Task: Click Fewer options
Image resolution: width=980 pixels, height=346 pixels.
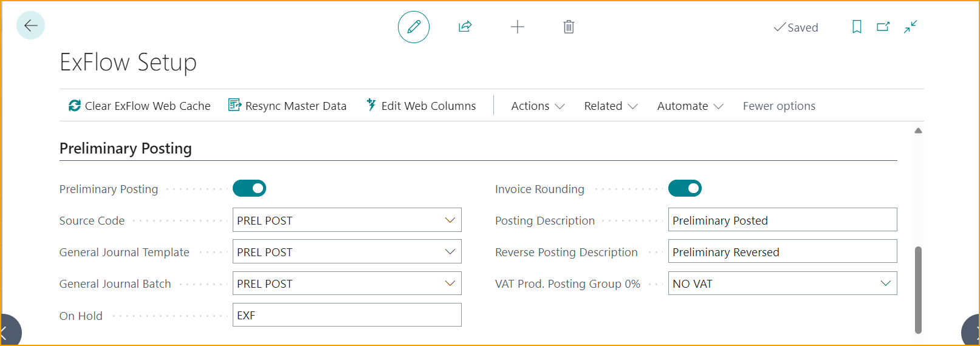Action: point(779,106)
